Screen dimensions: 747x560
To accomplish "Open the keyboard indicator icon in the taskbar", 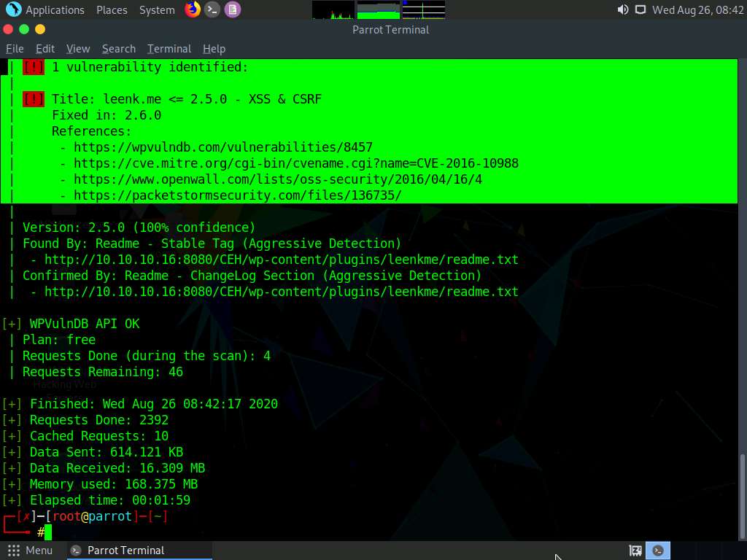I will (634, 551).
